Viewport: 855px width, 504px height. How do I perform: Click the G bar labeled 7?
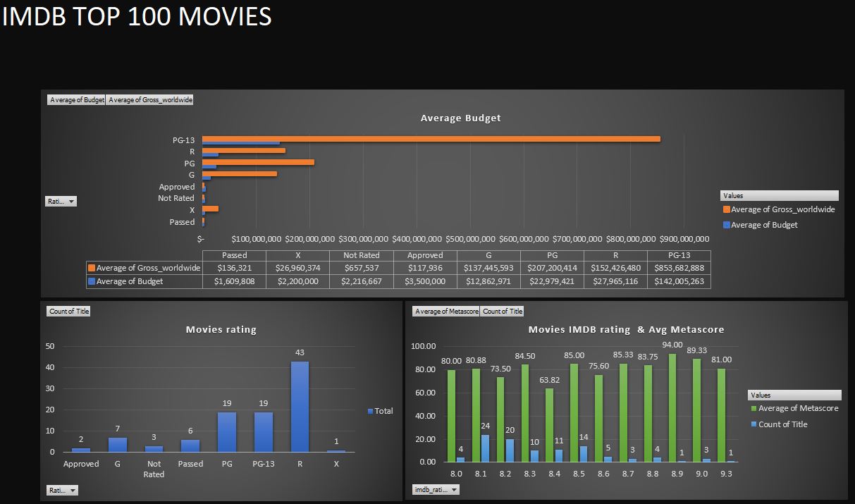[117, 444]
